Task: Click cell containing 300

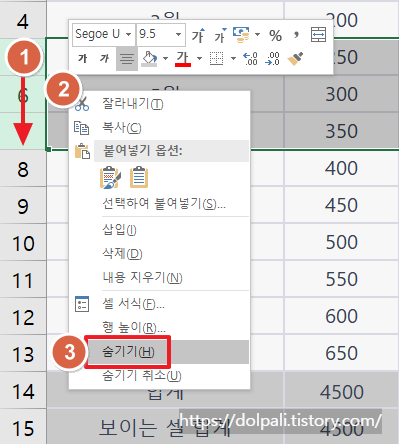Action: (342, 94)
